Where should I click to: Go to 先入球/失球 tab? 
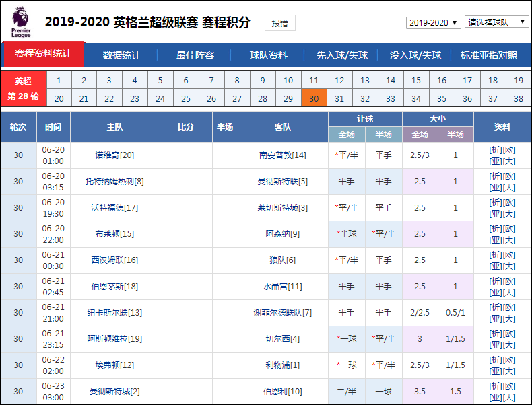tap(342, 55)
